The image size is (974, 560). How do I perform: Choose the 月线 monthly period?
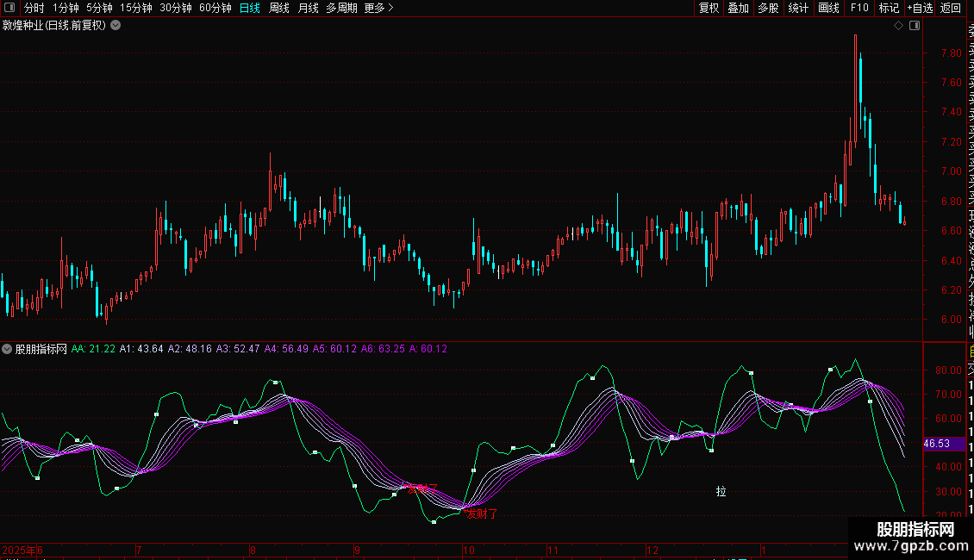tap(308, 8)
